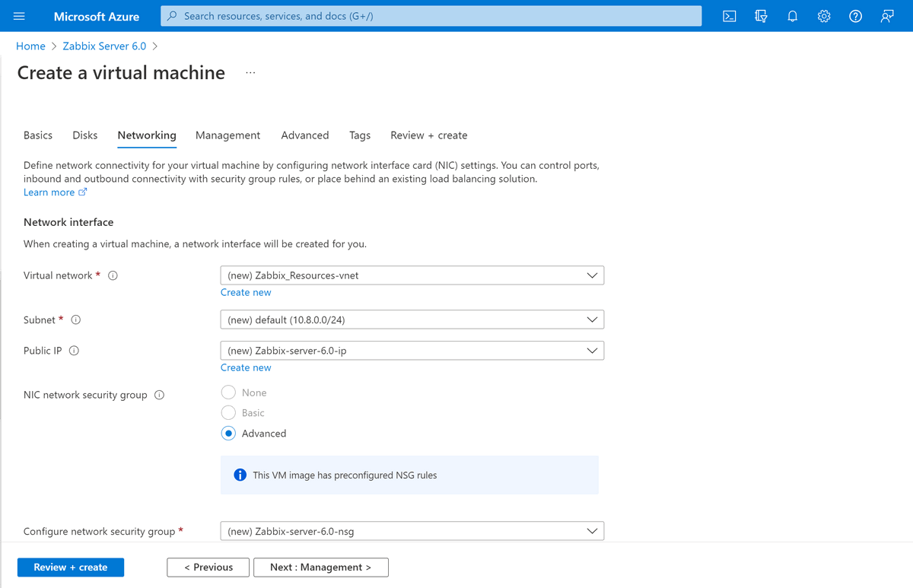Switch to the Management tab
The width and height of the screenshot is (913, 588).
(x=227, y=135)
